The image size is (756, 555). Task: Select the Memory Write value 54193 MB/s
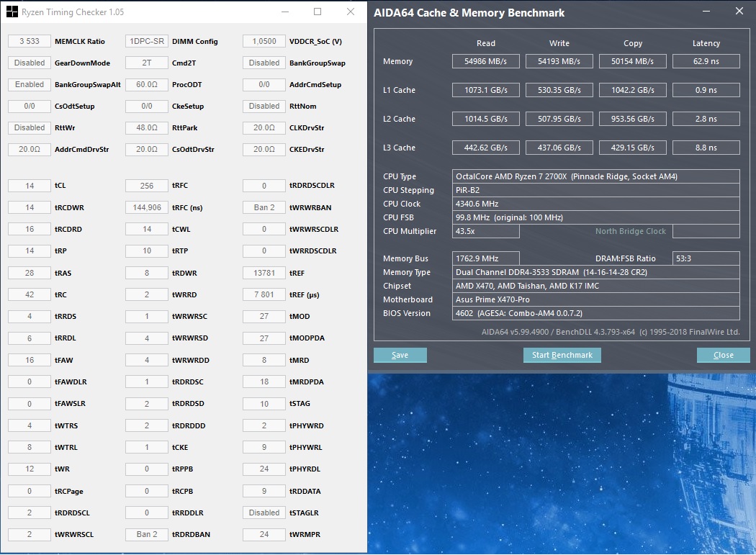(x=559, y=61)
